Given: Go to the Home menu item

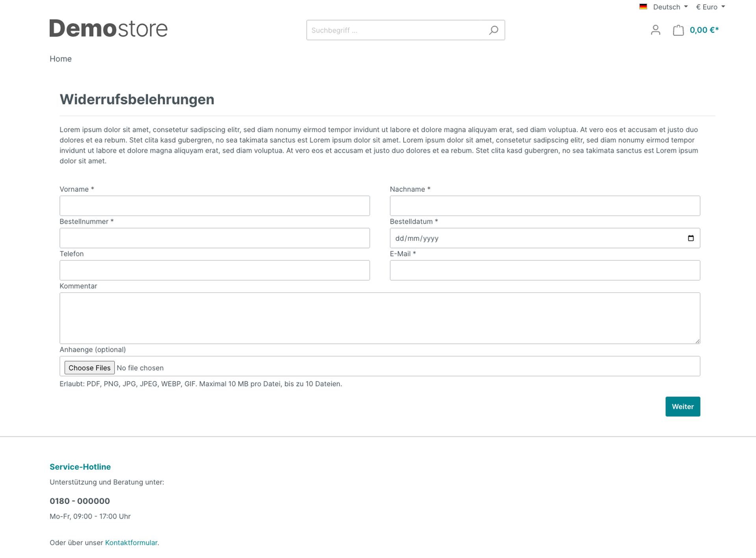Looking at the screenshot, I should pos(61,59).
